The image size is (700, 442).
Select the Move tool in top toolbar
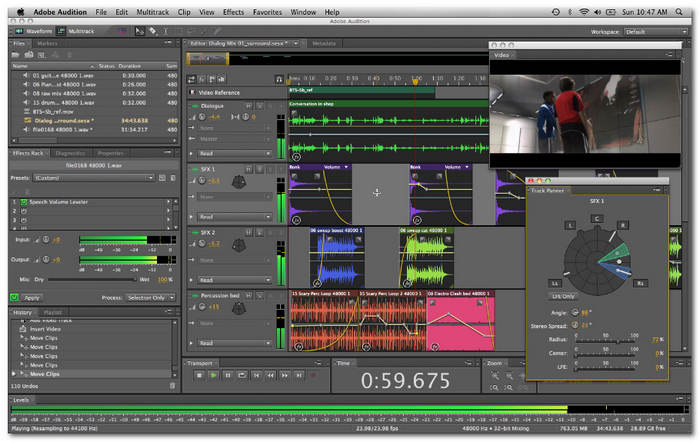pos(140,31)
